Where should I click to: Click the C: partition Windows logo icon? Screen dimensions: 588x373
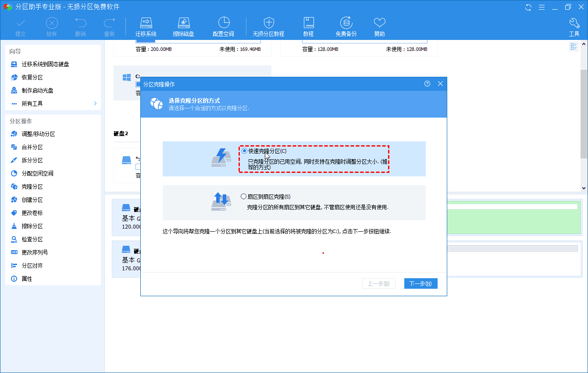coord(127,78)
